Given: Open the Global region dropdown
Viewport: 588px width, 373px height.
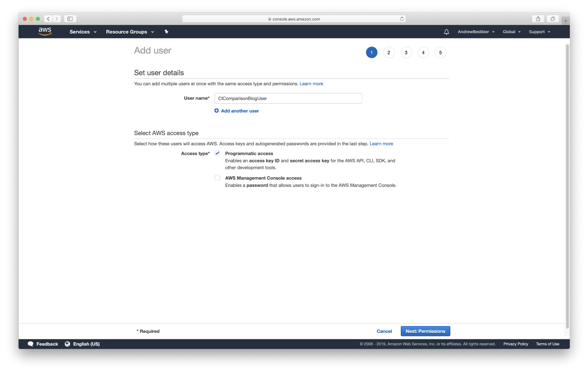Looking at the screenshot, I should pos(512,32).
